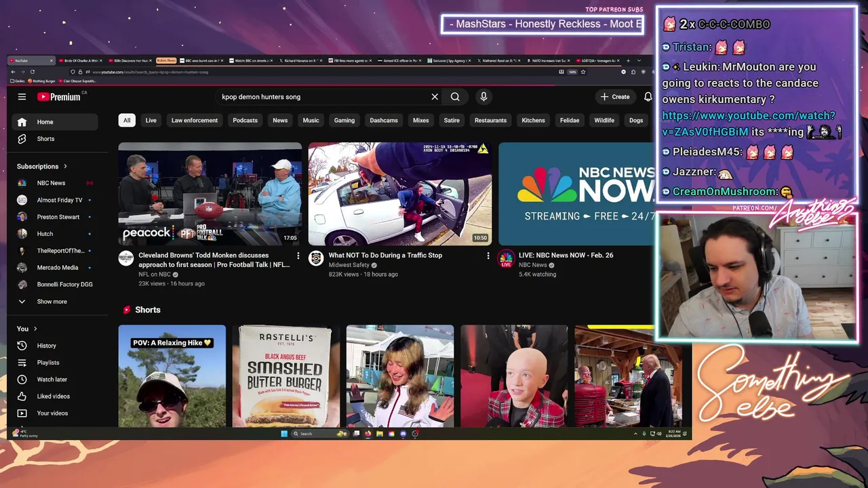Expand subscriptions with Show more
Viewport: 868px width, 488px height.
coord(55,302)
